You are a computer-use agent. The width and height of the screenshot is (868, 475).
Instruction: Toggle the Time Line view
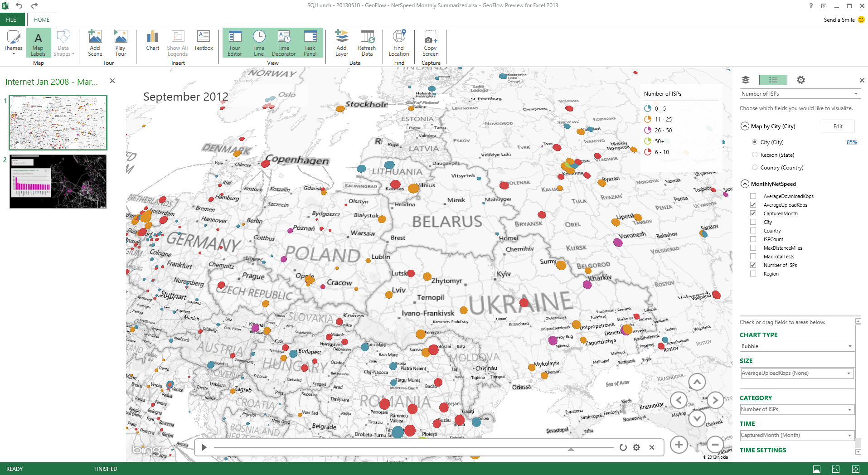(x=259, y=43)
